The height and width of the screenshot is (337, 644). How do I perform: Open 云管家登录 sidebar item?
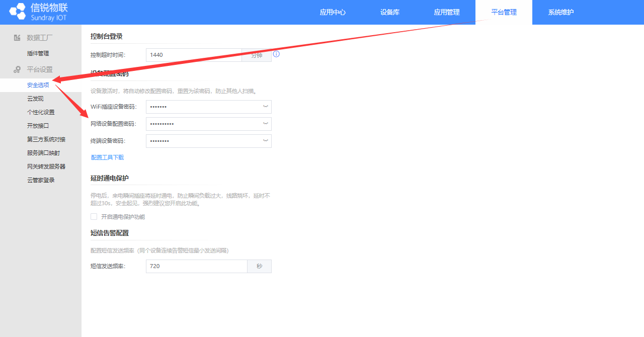click(41, 180)
